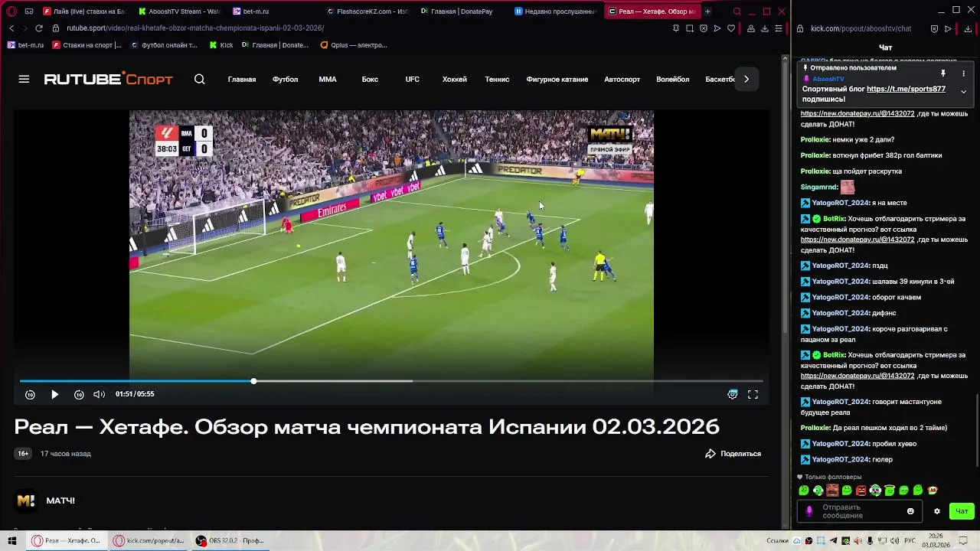Share the video via Поделиться
This screenshot has height=551, width=980.
733,454
